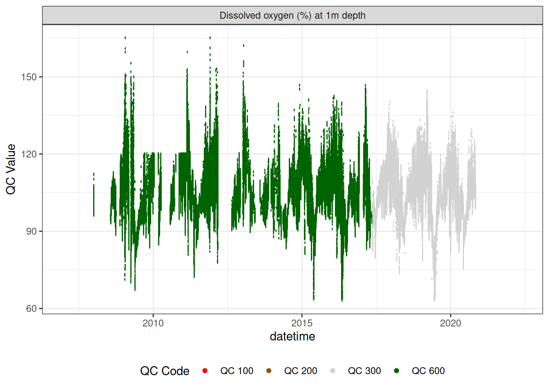
Task: Click the Dissolved oxygen facet title strip
Action: (x=292, y=16)
